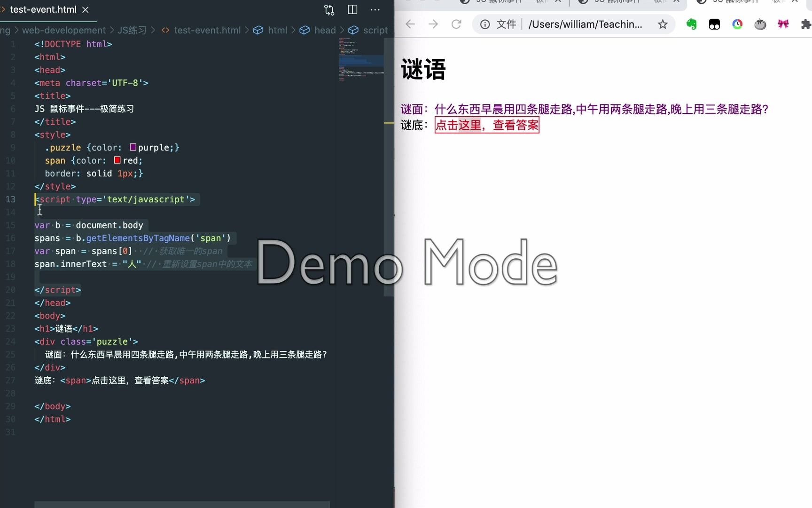812x508 pixels.
Task: Click the red-bordered 点击这里，查看答案 span
Action: pos(487,125)
